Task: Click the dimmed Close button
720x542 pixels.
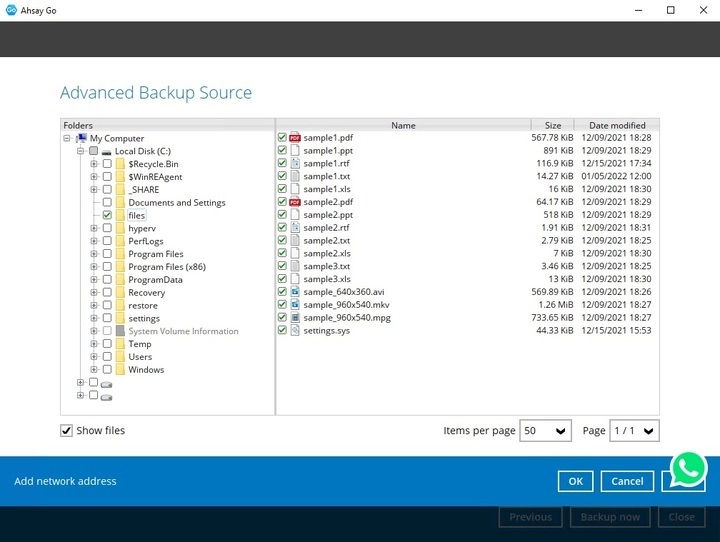Action: [x=681, y=517]
